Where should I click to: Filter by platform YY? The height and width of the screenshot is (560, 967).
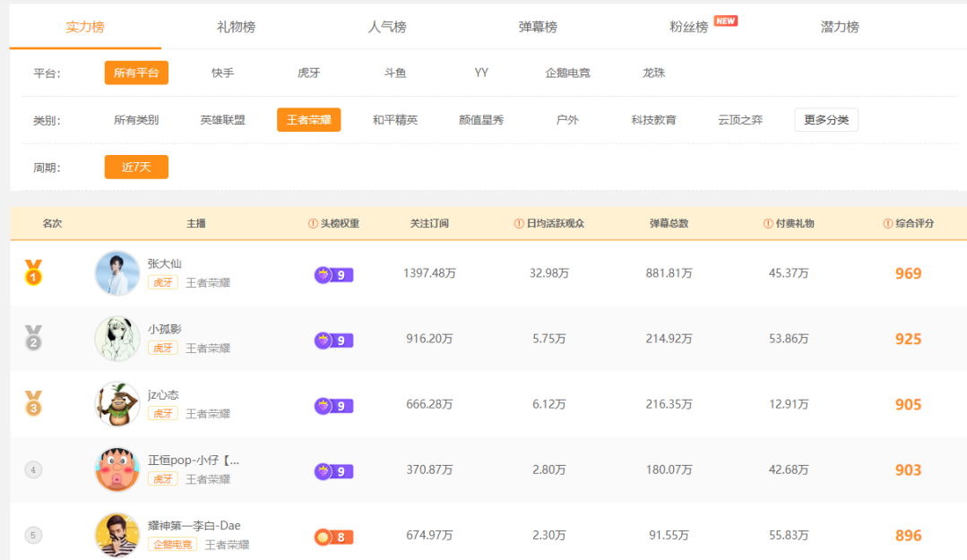(481, 73)
